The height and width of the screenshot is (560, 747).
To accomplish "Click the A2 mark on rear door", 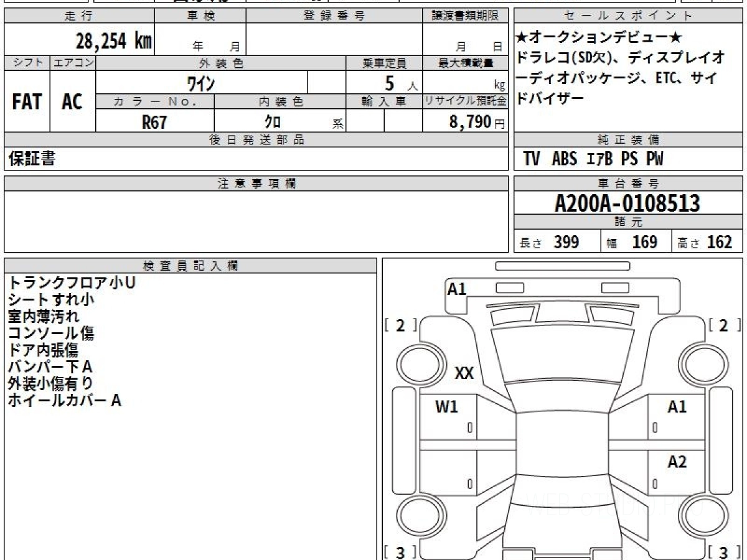I will click(677, 462).
